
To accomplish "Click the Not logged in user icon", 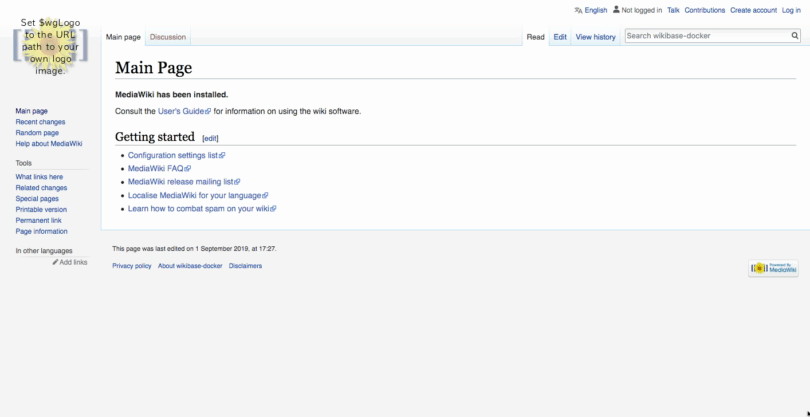I will 616,9.
